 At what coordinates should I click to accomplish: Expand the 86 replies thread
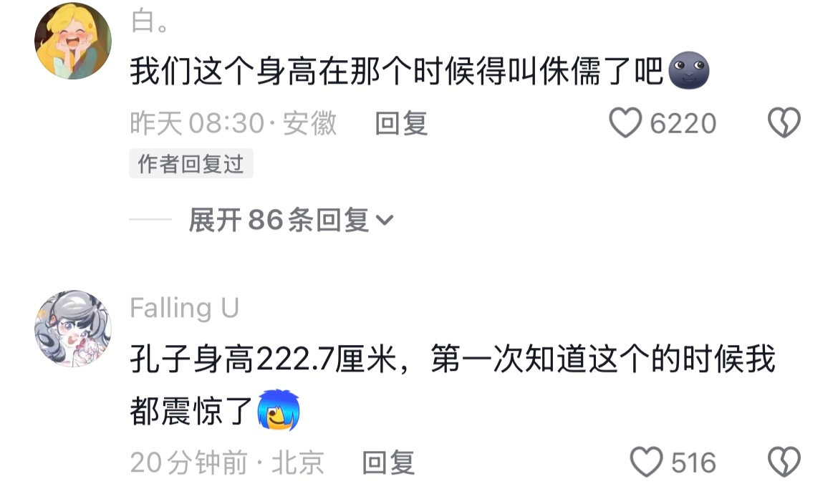tap(292, 220)
